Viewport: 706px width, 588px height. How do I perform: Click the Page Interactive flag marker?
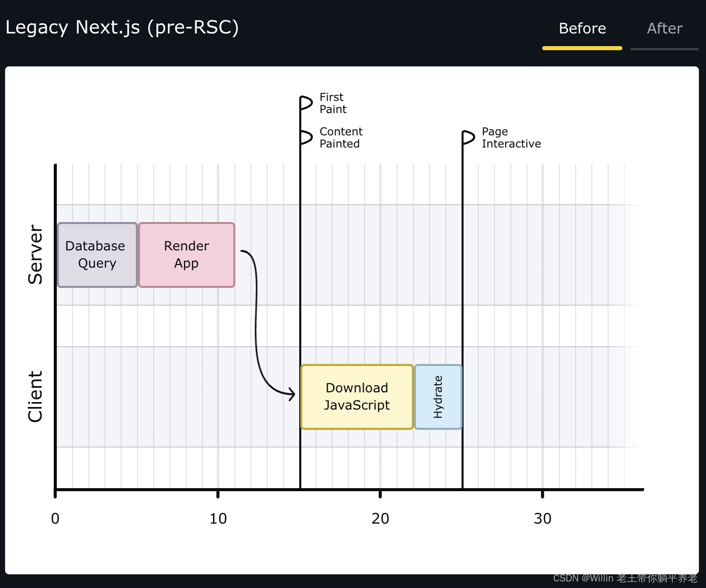469,137
